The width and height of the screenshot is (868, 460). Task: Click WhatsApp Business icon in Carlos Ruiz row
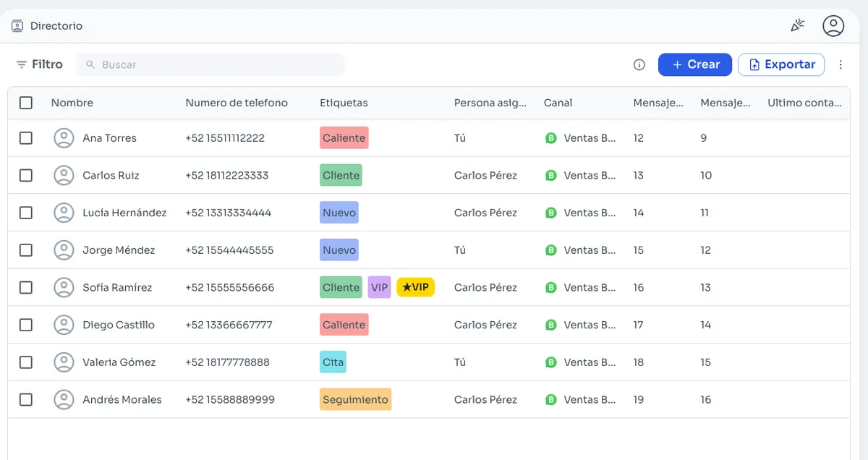tap(551, 175)
